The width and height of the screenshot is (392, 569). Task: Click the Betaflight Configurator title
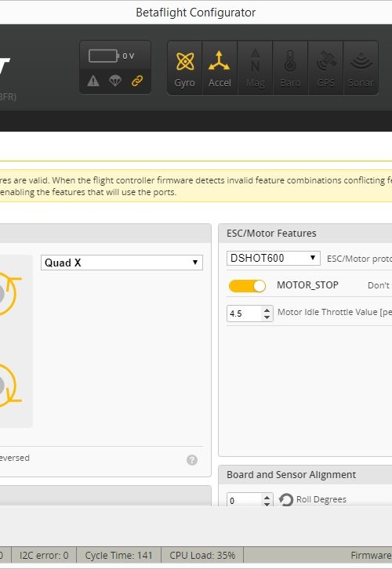[196, 13]
